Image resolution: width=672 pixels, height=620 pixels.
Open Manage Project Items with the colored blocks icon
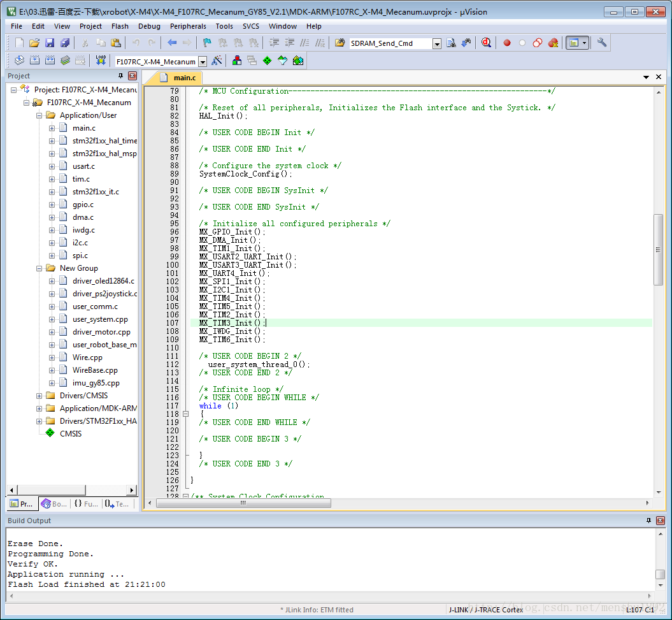236,61
